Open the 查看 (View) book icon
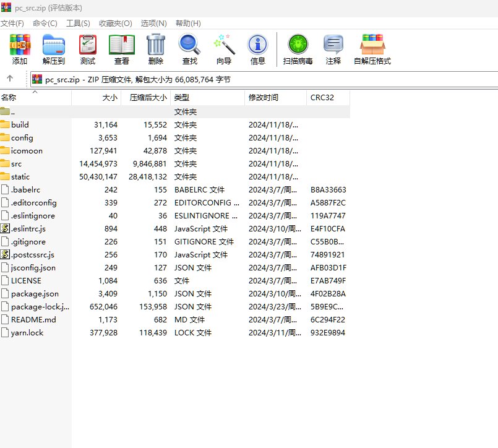Screen dimensions: 498x448 (x=122, y=50)
